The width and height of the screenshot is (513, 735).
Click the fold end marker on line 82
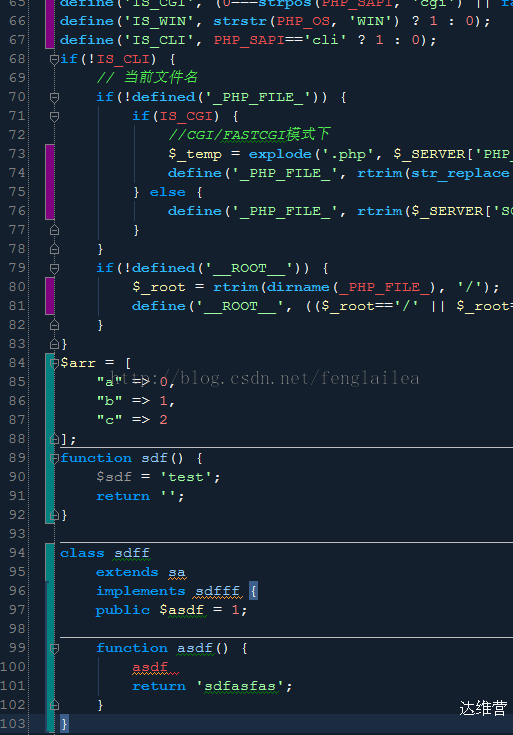click(x=54, y=325)
